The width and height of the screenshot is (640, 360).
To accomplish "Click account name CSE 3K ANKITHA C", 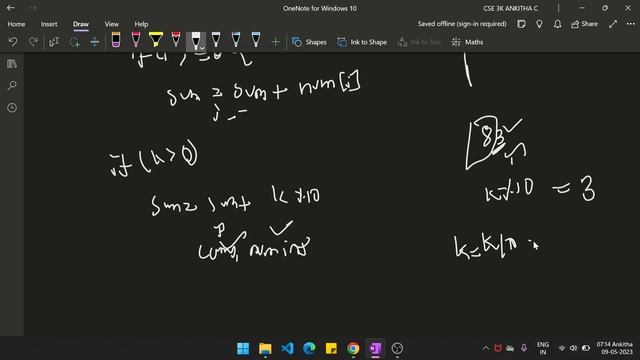I will point(510,8).
